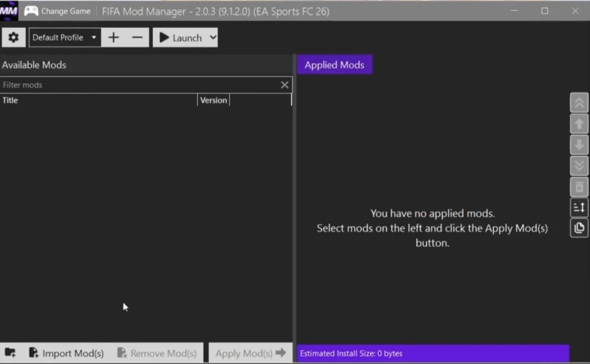Minimize the FIFA Mod Manager window
The height and width of the screenshot is (364, 590).
(x=514, y=11)
